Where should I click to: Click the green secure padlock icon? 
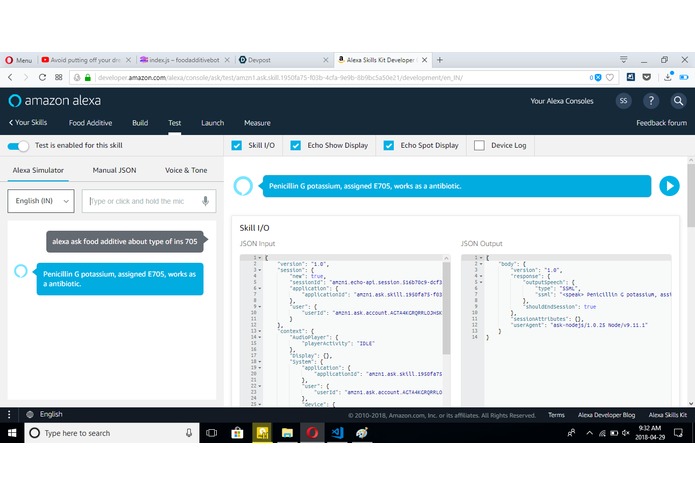click(x=88, y=78)
